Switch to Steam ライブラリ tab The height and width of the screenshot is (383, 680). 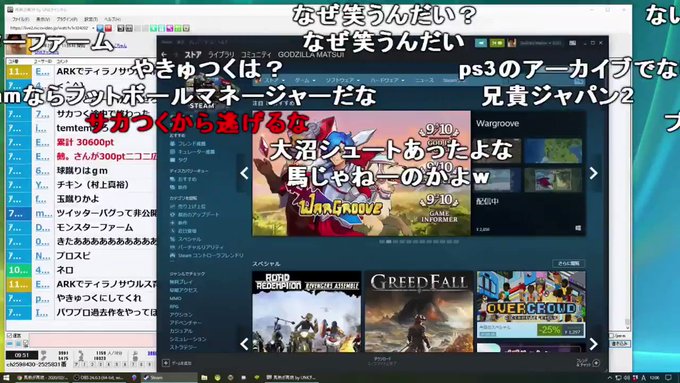click(x=221, y=55)
